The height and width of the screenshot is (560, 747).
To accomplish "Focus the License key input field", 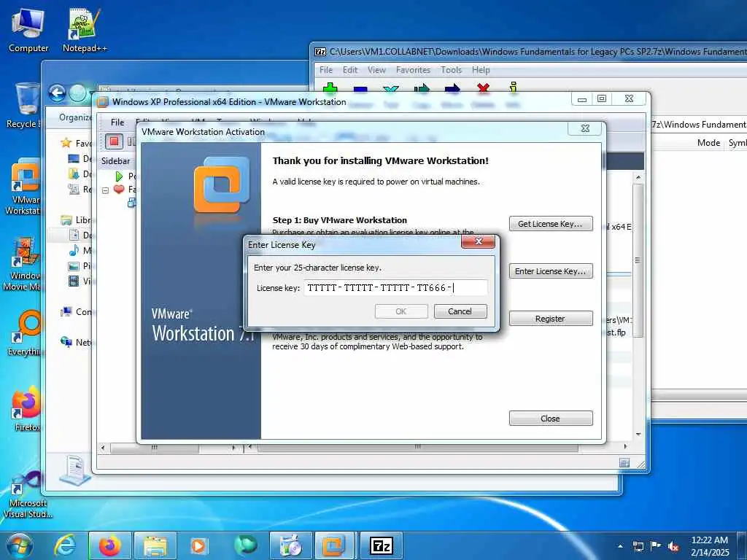I will click(395, 287).
